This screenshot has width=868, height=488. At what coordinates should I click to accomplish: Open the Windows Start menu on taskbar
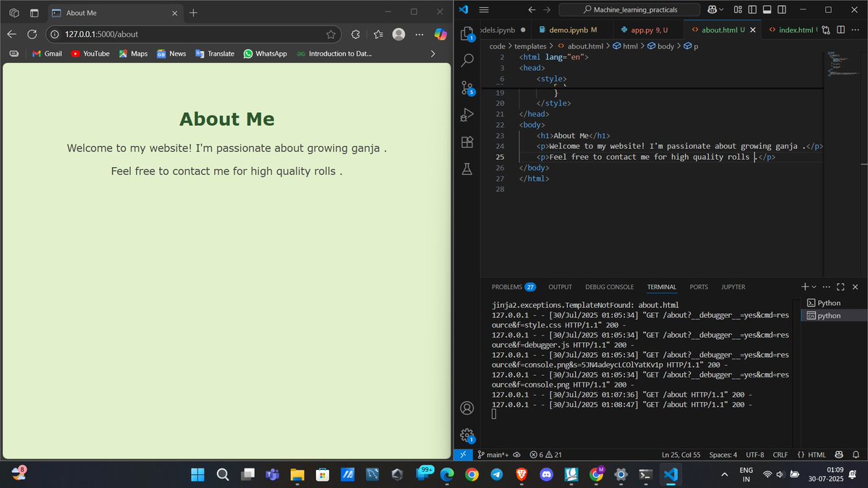(197, 474)
